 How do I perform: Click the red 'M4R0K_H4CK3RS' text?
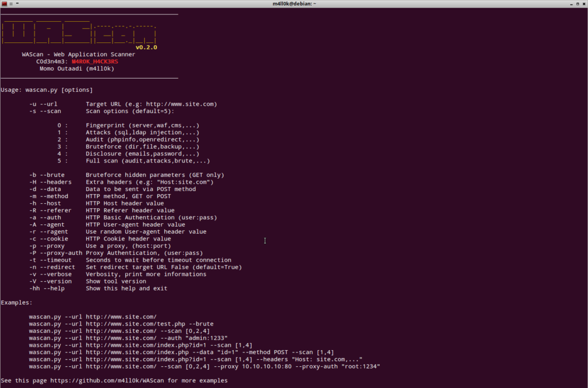pos(95,61)
